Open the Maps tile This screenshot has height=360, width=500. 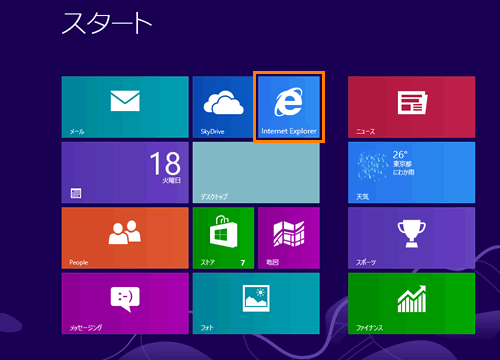(289, 238)
